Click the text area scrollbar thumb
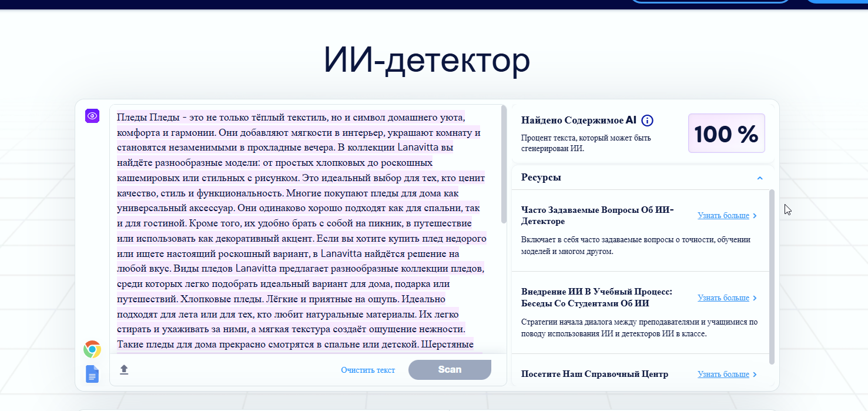868x411 pixels. coord(504,165)
